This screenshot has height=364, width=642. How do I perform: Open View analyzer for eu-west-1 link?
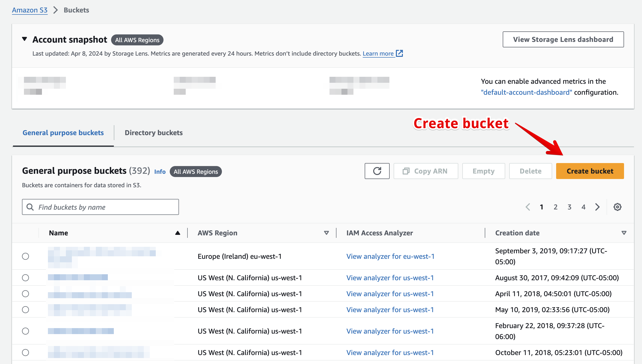(x=390, y=256)
